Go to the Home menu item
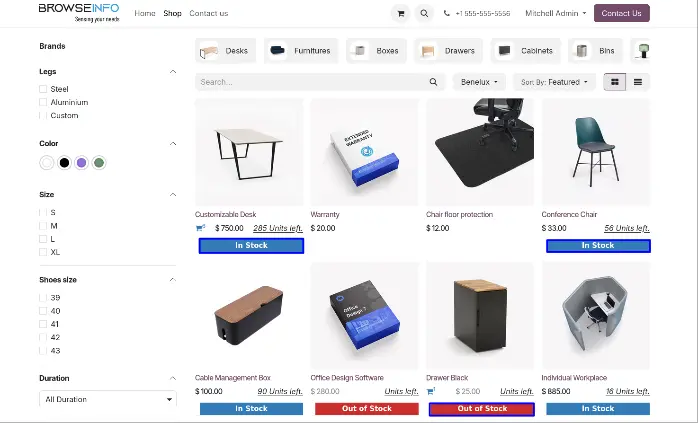This screenshot has height=423, width=698. (x=145, y=13)
